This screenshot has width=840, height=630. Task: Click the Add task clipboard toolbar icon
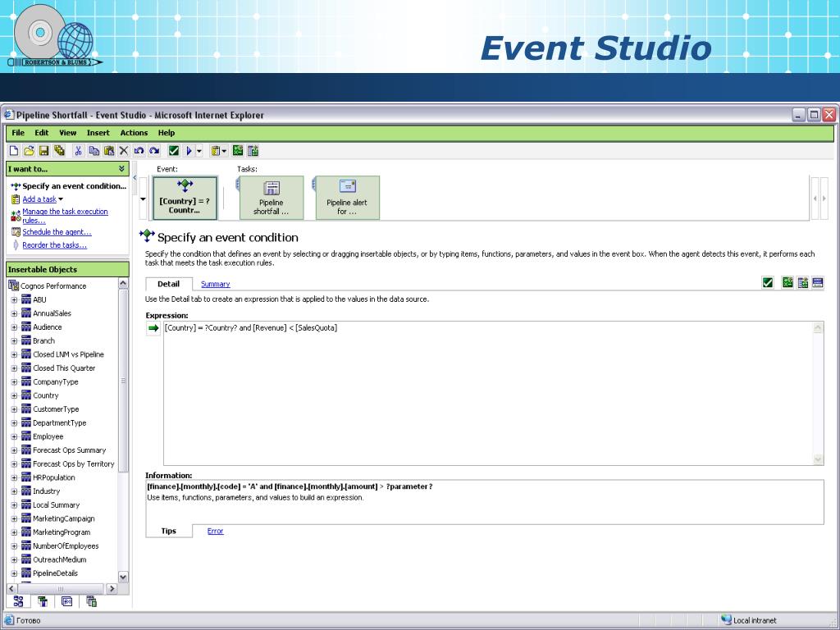pyautogui.click(x=216, y=151)
